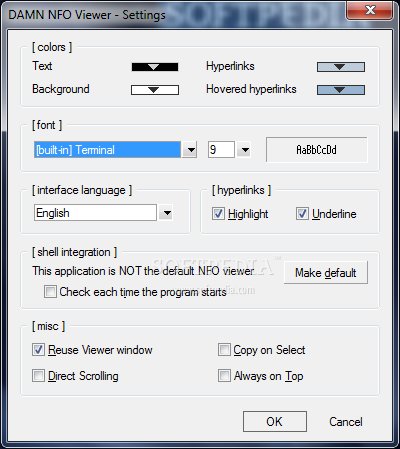Expand the interface language dropdown arrow
Image resolution: width=400 pixels, height=449 pixels.
[x=167, y=213]
